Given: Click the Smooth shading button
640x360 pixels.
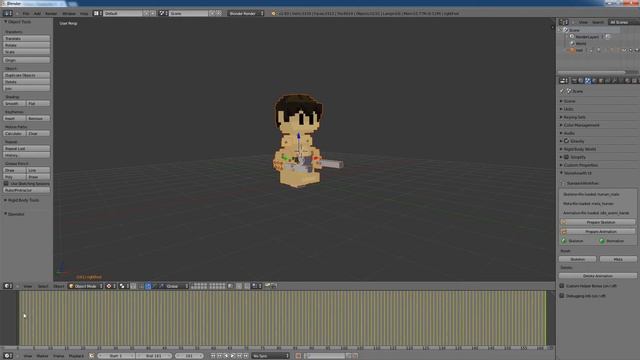Looking at the screenshot, I should tap(15, 103).
